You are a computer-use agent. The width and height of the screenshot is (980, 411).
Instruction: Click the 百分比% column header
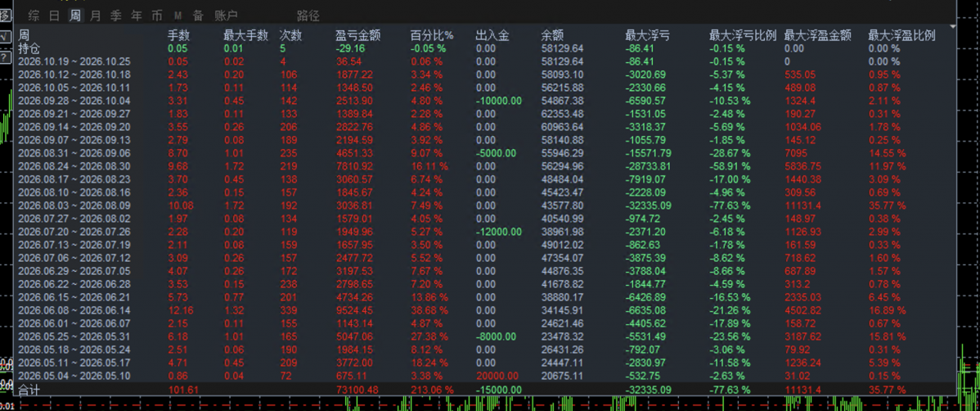tap(431, 36)
